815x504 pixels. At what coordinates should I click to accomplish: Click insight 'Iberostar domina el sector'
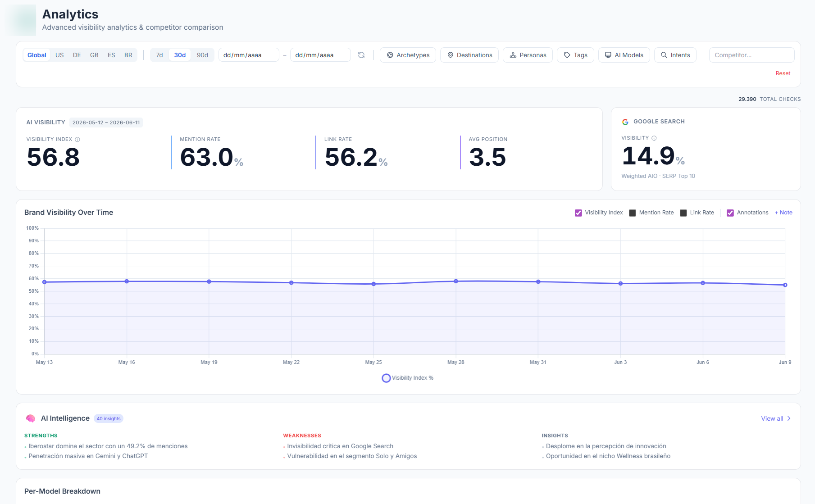pyautogui.click(x=108, y=446)
